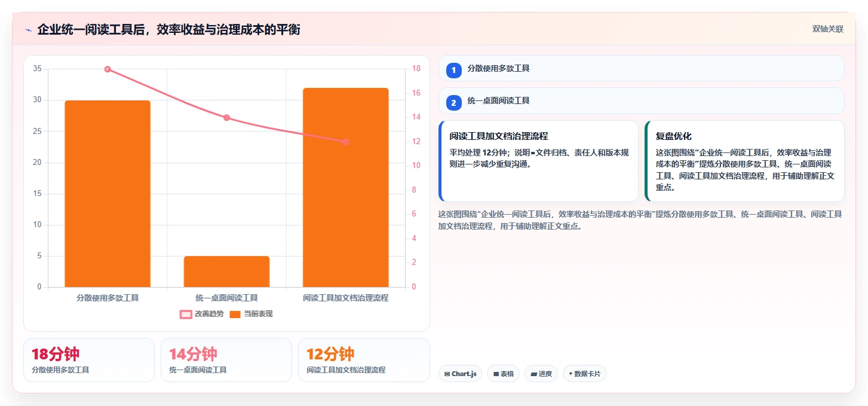Click the left axis value 35
Viewport: 868px width, 406px height.
[37, 69]
